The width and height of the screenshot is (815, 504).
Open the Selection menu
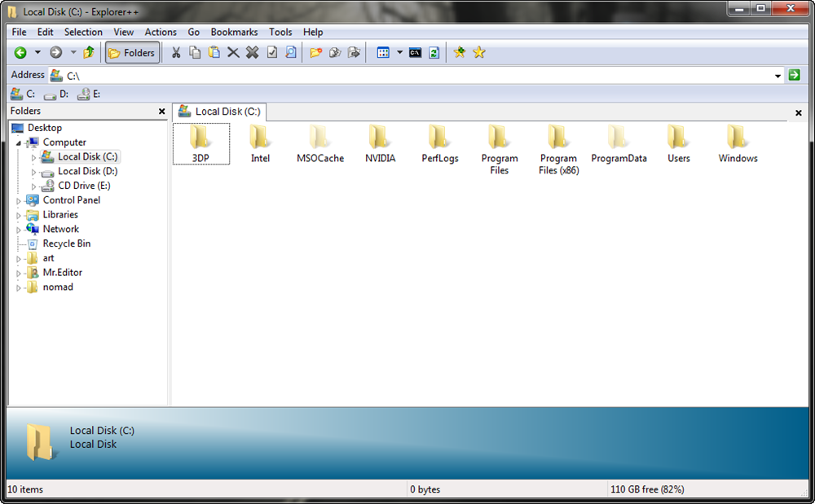click(83, 33)
